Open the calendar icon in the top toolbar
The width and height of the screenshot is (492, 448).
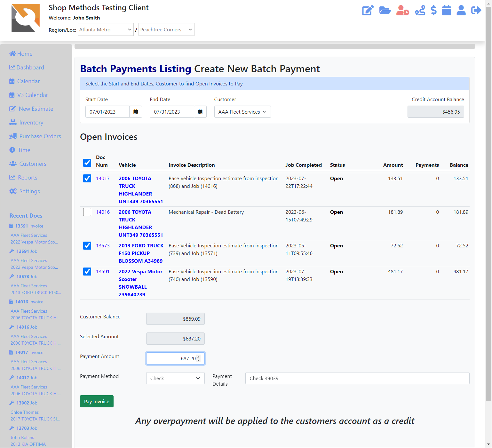[447, 10]
